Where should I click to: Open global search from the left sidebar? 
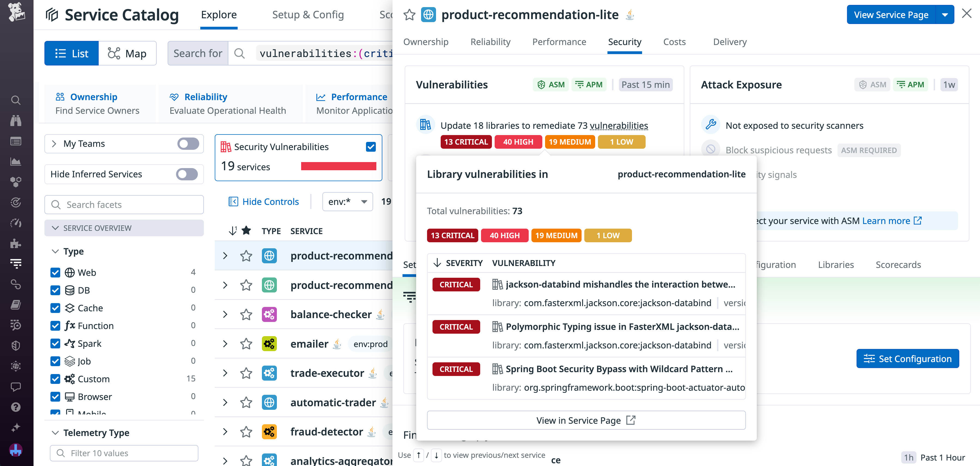(16, 100)
